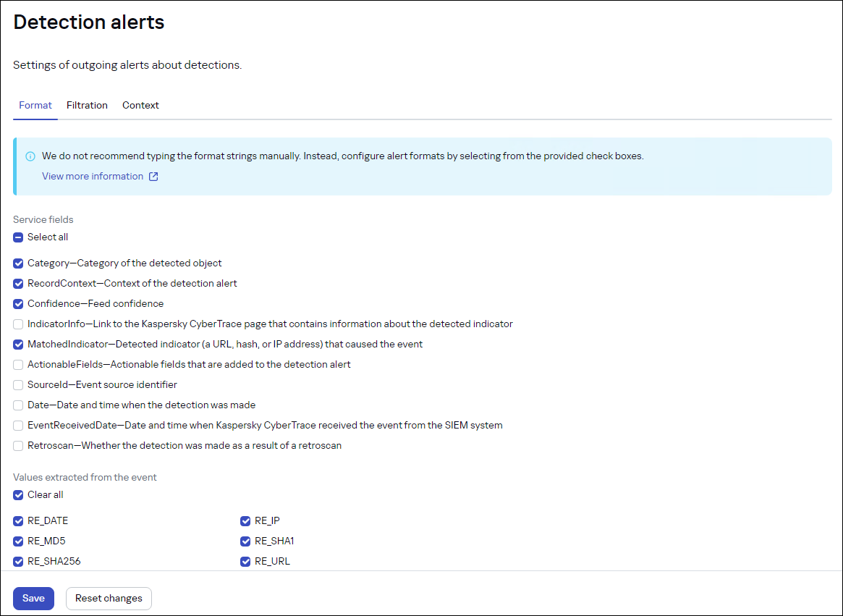Click the View more information link

click(x=93, y=176)
